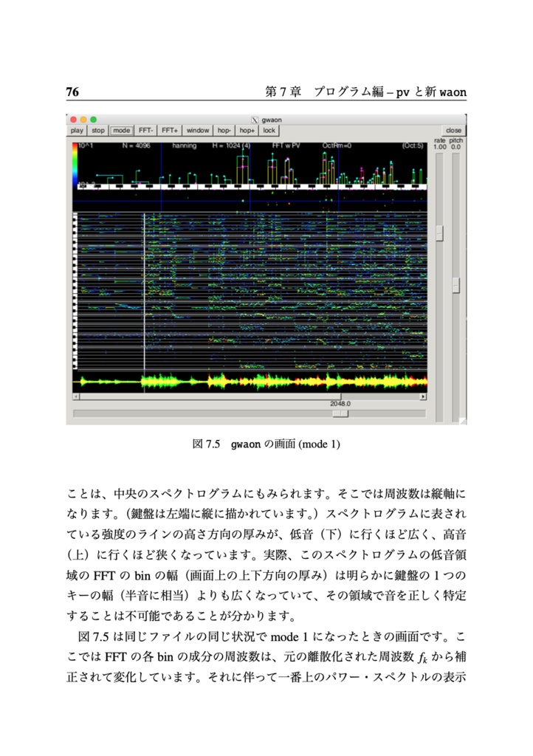Click the green-yellow waveform display
533x756 pixels.
pos(250,382)
